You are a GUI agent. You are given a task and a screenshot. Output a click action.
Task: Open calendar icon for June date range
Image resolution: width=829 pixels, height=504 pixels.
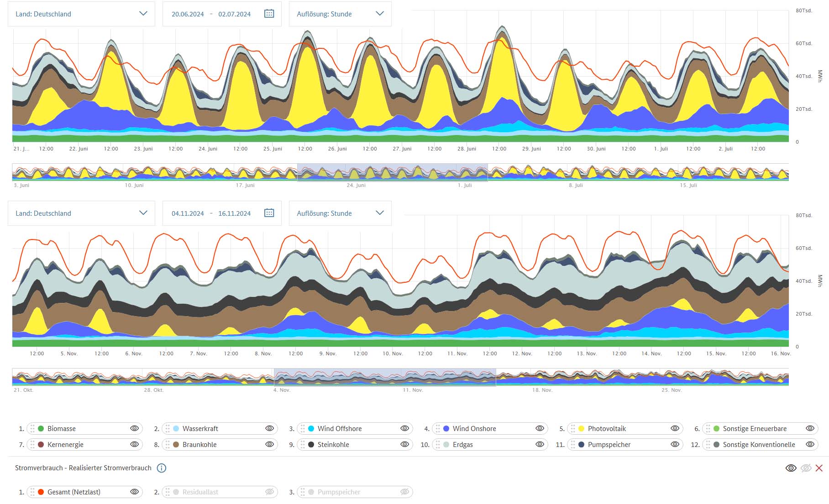pyautogui.click(x=269, y=14)
